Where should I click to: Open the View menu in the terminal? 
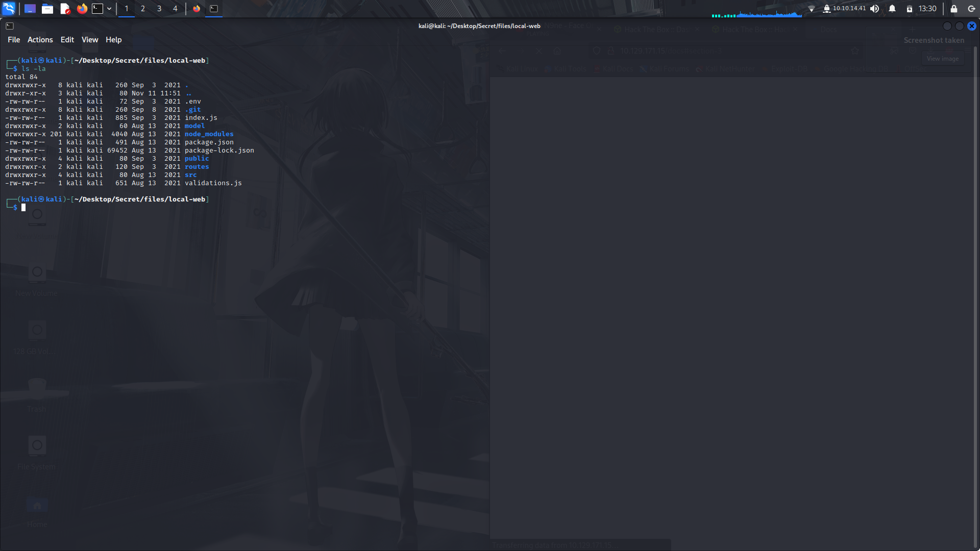pos(89,39)
